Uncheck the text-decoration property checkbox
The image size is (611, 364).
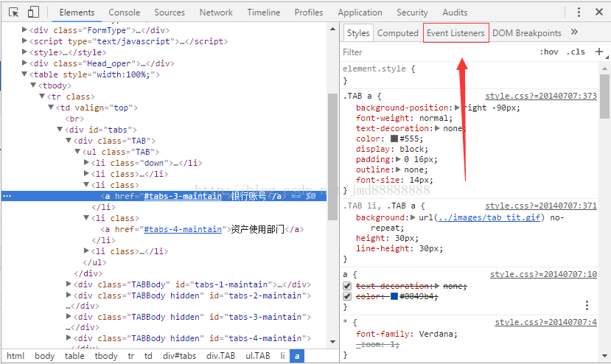(x=347, y=286)
